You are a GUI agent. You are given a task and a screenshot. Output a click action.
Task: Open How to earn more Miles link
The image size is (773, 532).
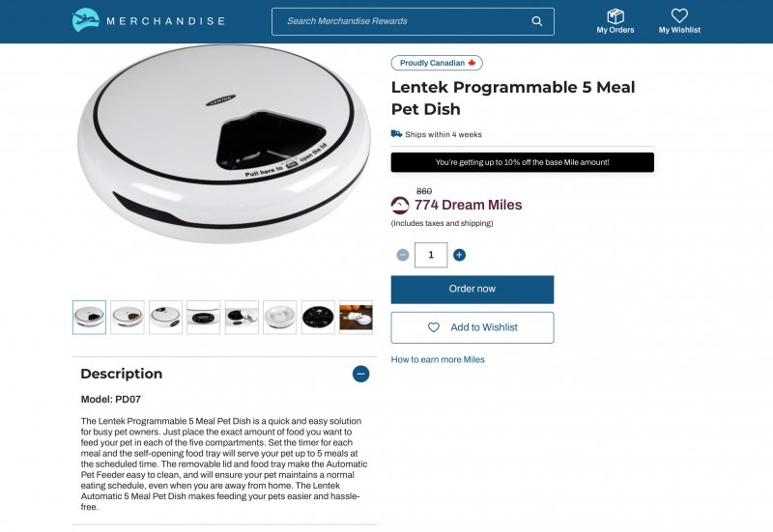coord(438,359)
